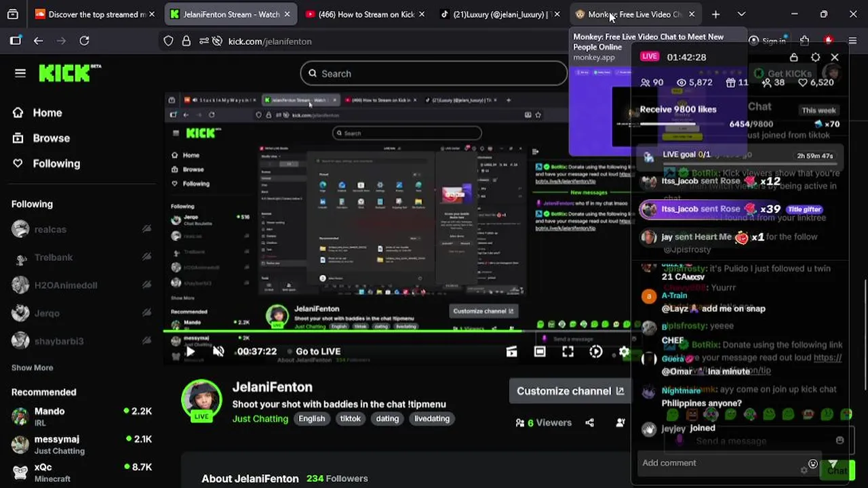Open browser extensions puzzle icon

coord(804,41)
